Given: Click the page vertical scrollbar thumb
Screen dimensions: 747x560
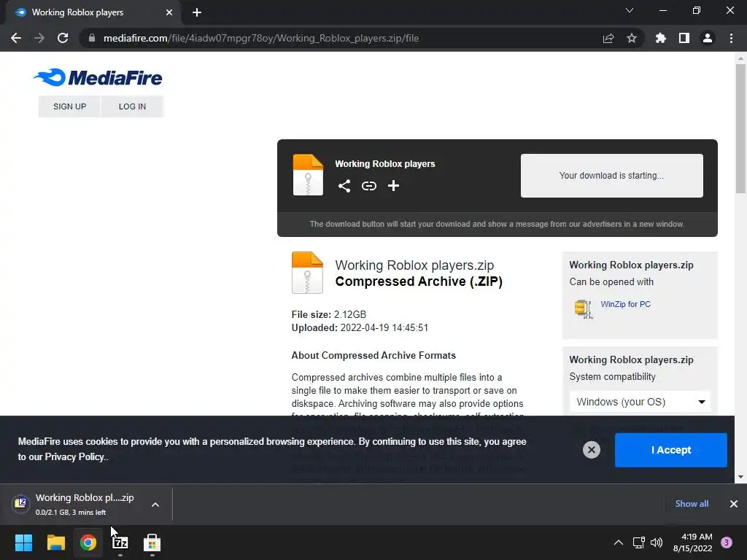Looking at the screenshot, I should (x=740, y=128).
